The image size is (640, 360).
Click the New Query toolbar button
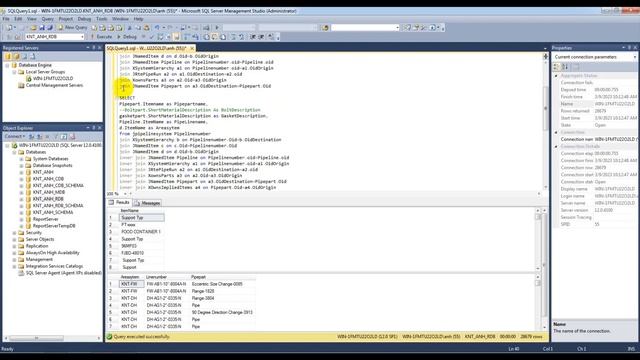coord(72,27)
